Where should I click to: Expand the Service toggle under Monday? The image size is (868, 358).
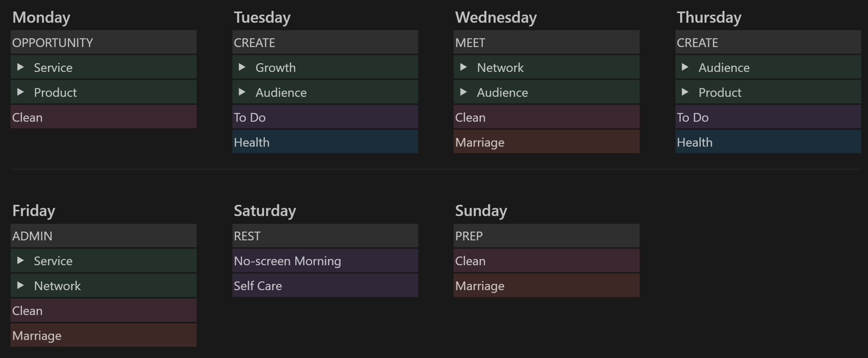[x=20, y=67]
